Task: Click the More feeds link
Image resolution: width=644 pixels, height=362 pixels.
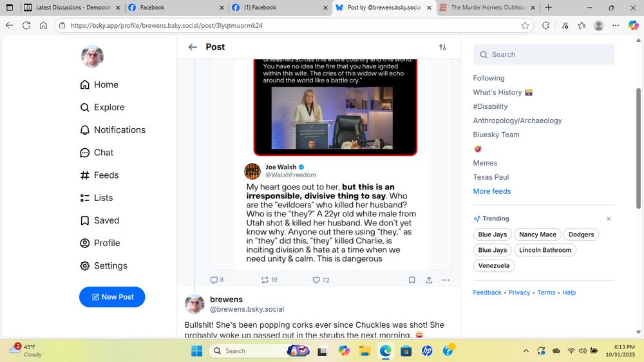Action: [x=492, y=191]
